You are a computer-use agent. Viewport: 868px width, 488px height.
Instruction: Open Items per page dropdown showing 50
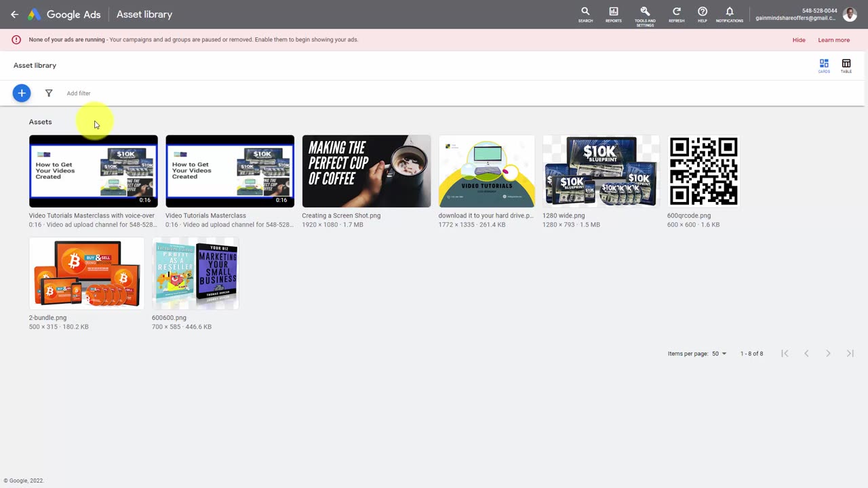(719, 354)
